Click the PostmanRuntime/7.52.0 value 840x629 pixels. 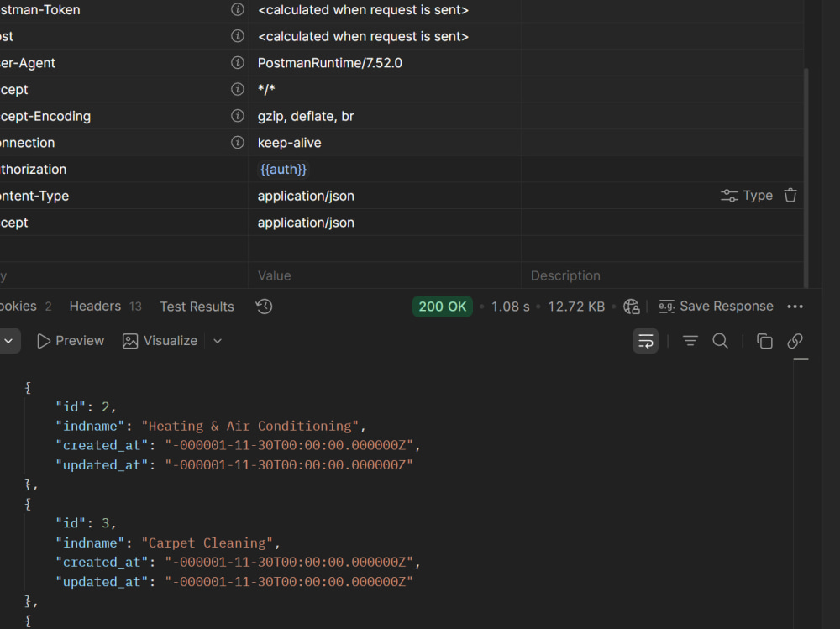pyautogui.click(x=330, y=63)
